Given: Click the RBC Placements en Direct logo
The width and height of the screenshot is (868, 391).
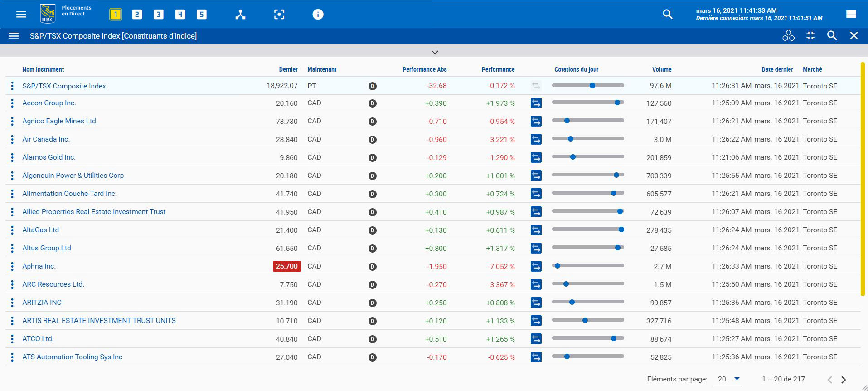Looking at the screenshot, I should 66,14.
